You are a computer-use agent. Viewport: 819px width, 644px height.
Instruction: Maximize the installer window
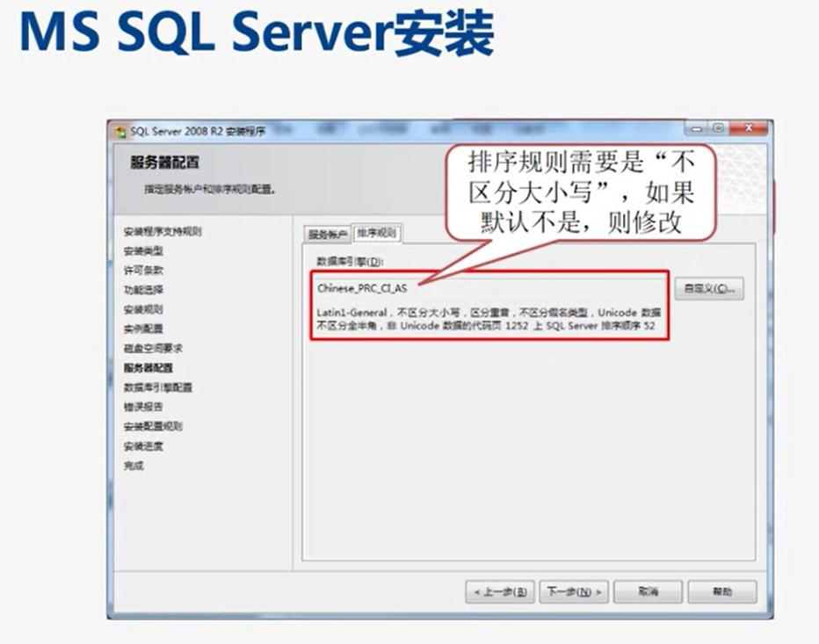click(720, 128)
